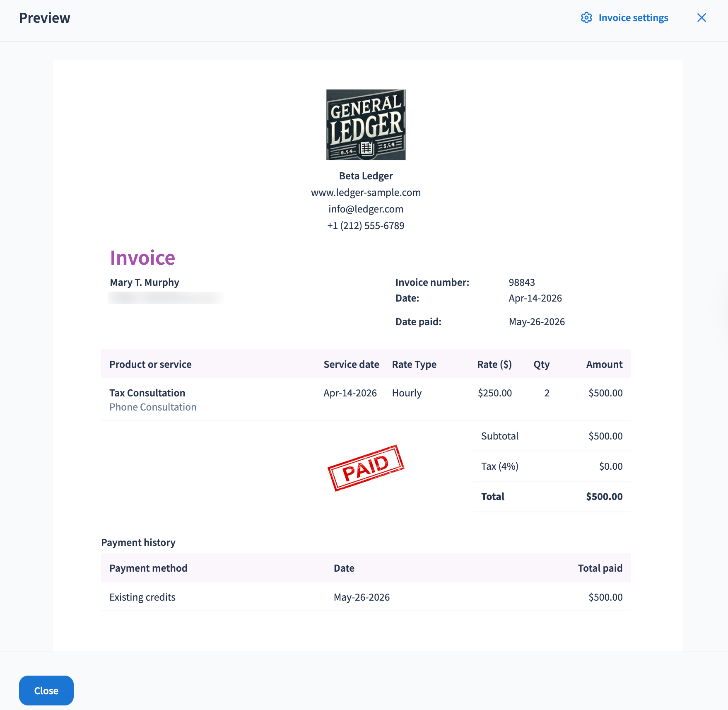Click the Rate Type column header

pos(414,365)
